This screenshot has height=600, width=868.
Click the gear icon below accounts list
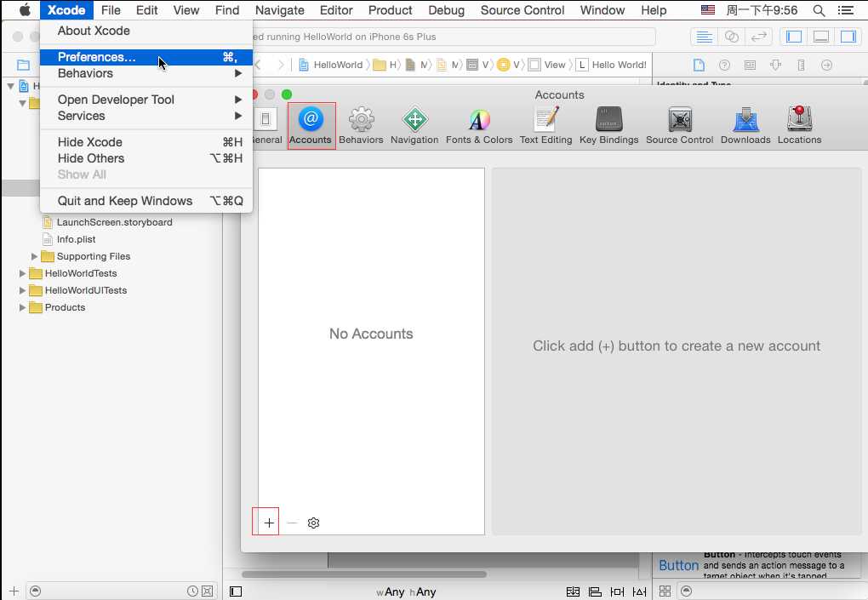click(x=313, y=523)
